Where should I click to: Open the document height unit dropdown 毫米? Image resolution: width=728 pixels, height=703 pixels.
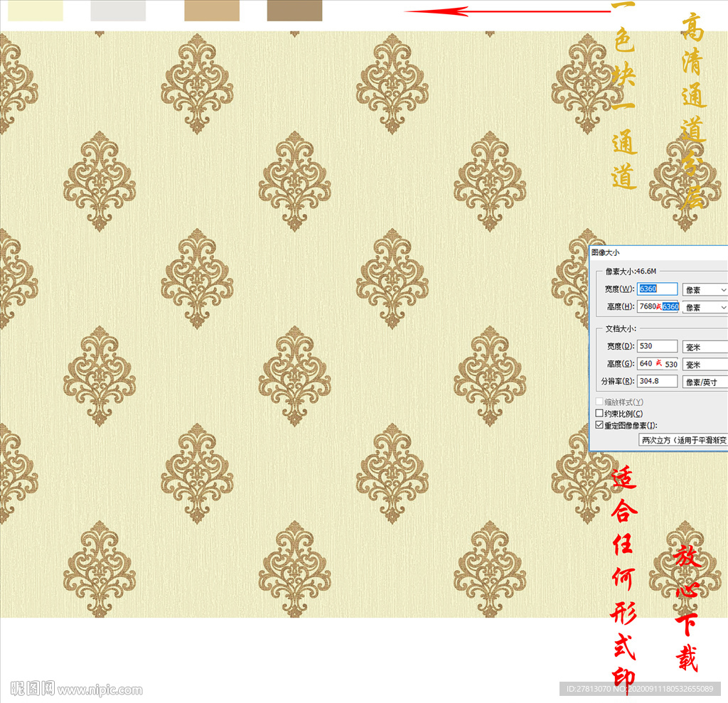coord(705,365)
